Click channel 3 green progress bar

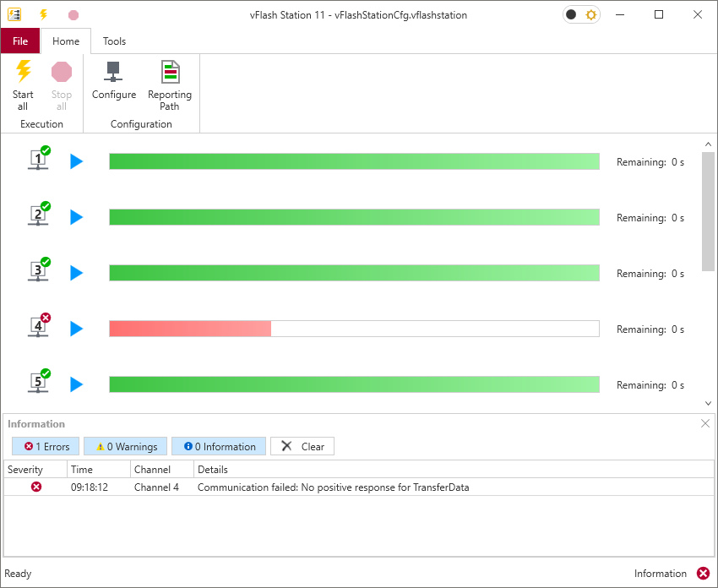click(354, 273)
